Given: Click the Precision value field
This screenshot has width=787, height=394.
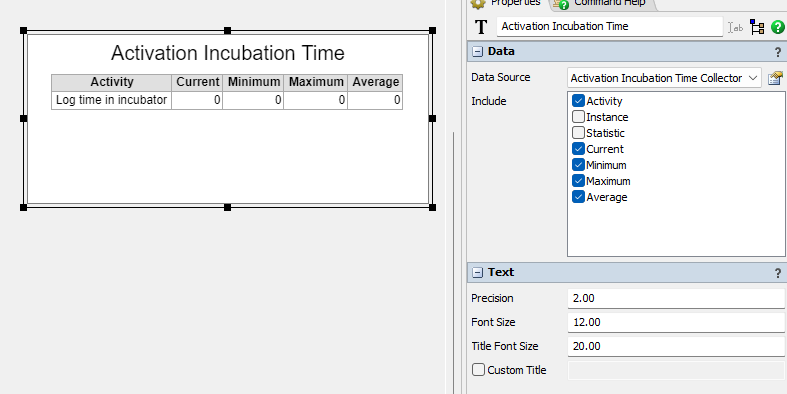Looking at the screenshot, I should 677,298.
